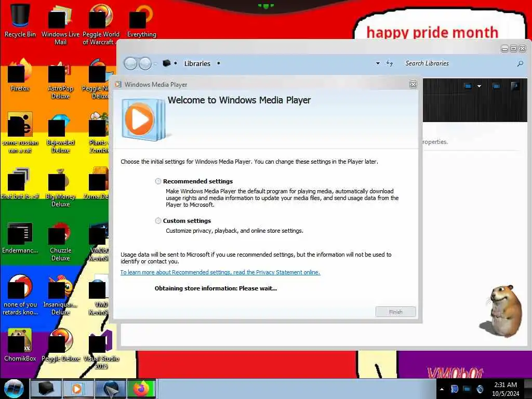Image resolution: width=532 pixels, height=399 pixels.
Task: Launch Peggle Deluxe desktop shortcut
Action: click(60, 345)
